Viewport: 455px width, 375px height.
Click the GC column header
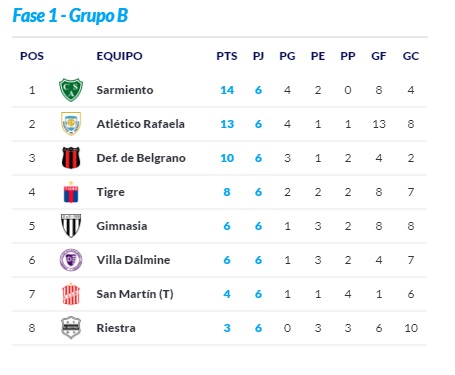coord(411,56)
